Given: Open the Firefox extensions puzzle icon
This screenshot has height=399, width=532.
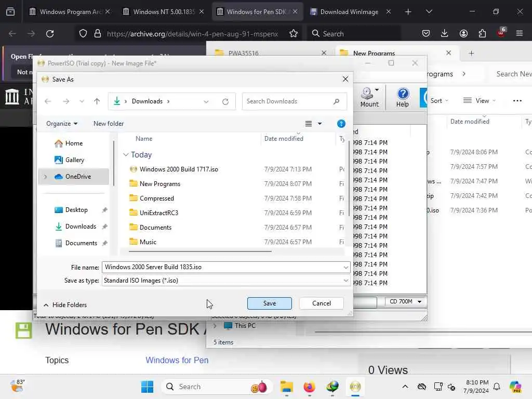Looking at the screenshot, I should pos(482,33).
